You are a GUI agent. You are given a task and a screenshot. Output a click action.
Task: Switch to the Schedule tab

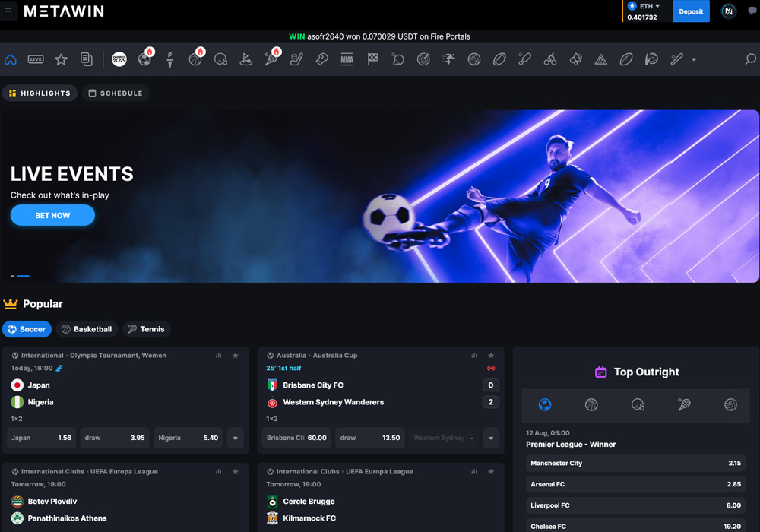coord(117,93)
